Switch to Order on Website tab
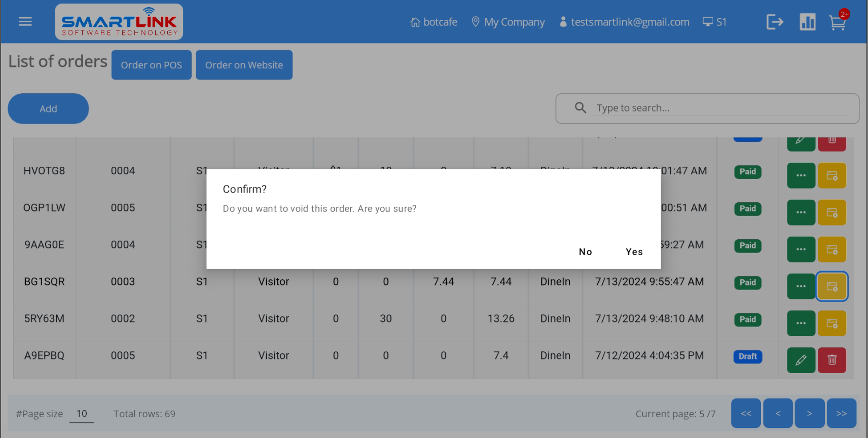Viewport: 868px width, 438px height. 244,65
